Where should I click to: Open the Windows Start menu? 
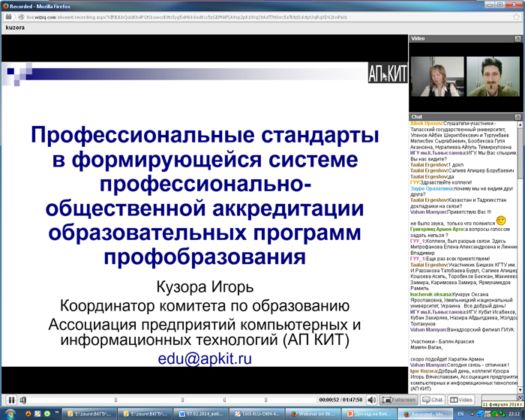coord(10,414)
